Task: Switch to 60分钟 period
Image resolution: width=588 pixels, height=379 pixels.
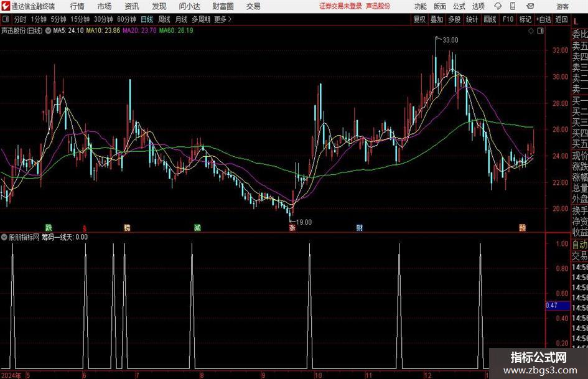Action: 126,19
